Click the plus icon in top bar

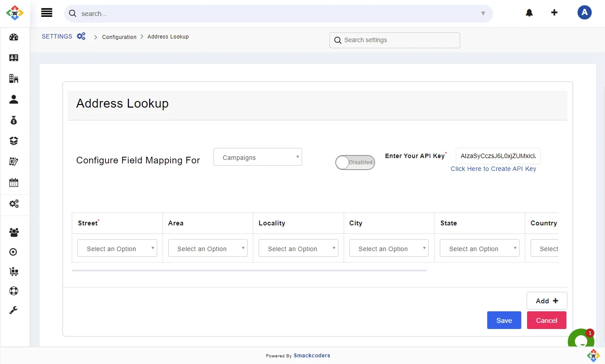point(555,12)
